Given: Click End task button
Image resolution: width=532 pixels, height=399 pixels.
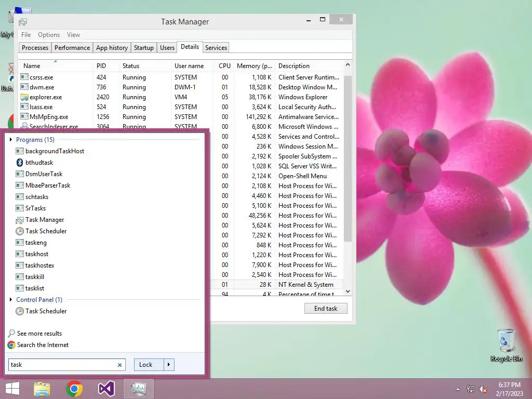Looking at the screenshot, I should tap(326, 309).
